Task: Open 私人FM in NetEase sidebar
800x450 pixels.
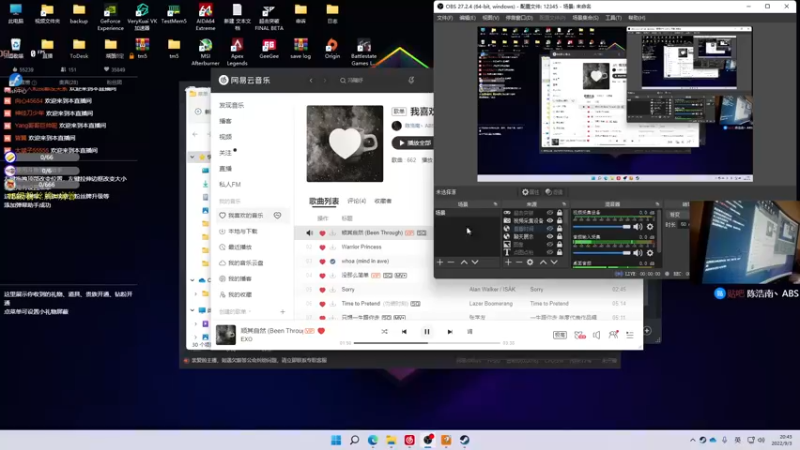Action: point(230,184)
